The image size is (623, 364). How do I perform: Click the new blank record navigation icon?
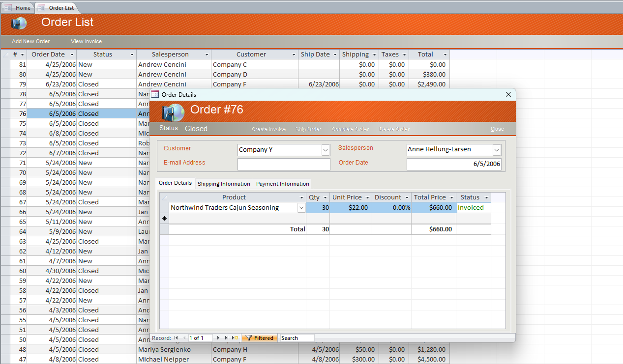click(x=235, y=338)
